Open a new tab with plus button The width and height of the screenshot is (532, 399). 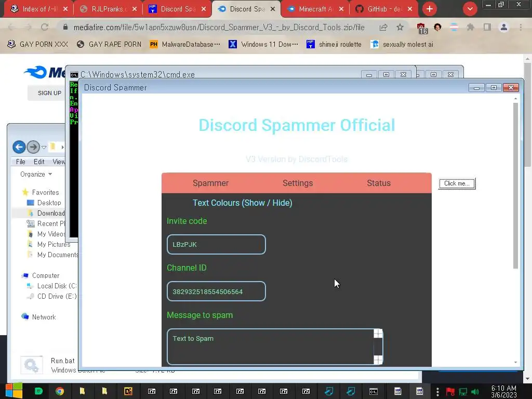pos(430,9)
